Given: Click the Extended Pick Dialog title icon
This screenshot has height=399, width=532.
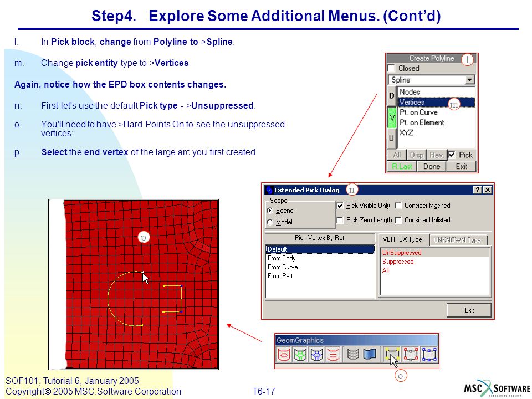Looking at the screenshot, I should (x=269, y=190).
